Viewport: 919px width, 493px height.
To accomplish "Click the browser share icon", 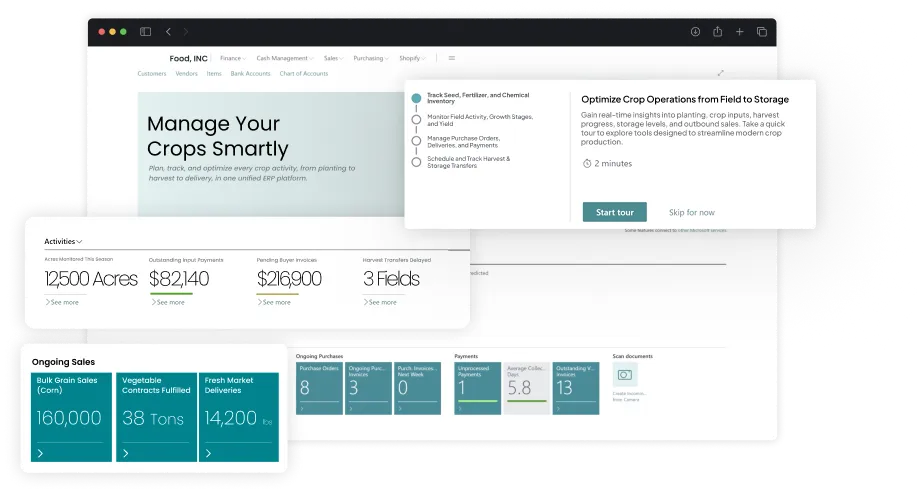I will (x=717, y=32).
